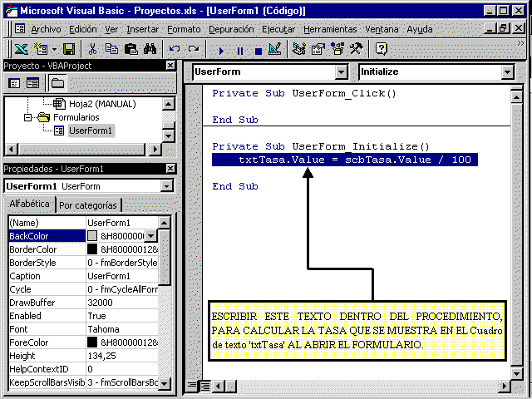The height and width of the screenshot is (399, 532).
Task: Open Properties Window toolbar icon
Action: click(x=318, y=49)
